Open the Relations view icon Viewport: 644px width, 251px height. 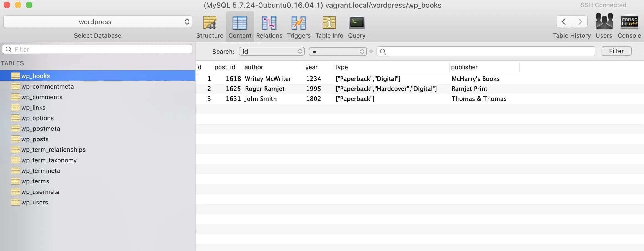tap(269, 23)
